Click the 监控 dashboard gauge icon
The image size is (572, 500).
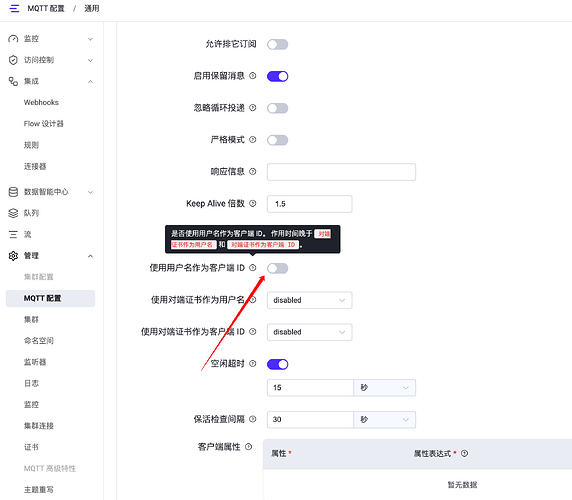(x=13, y=39)
